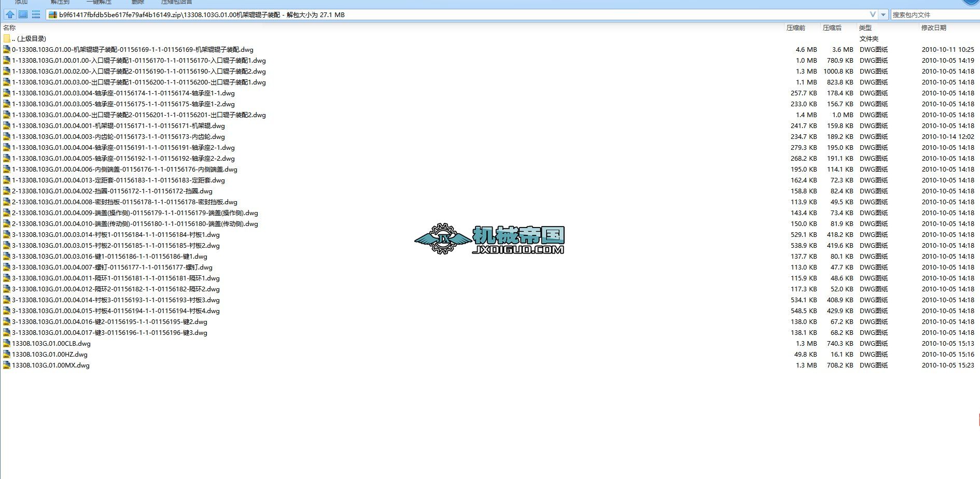The height and width of the screenshot is (479, 980).
Task: Select the file icon for 轴承座1-2.dwg
Action: pos(6,104)
